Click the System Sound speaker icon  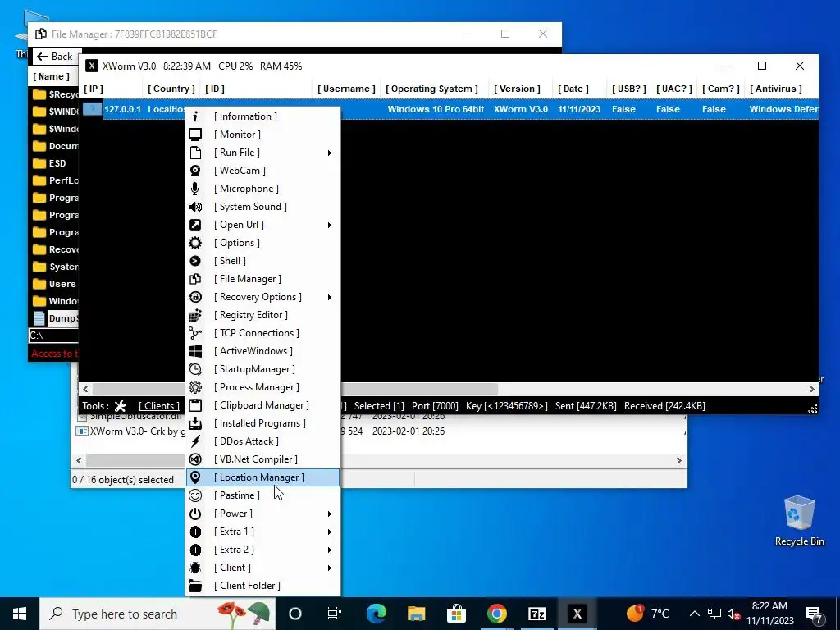195,207
